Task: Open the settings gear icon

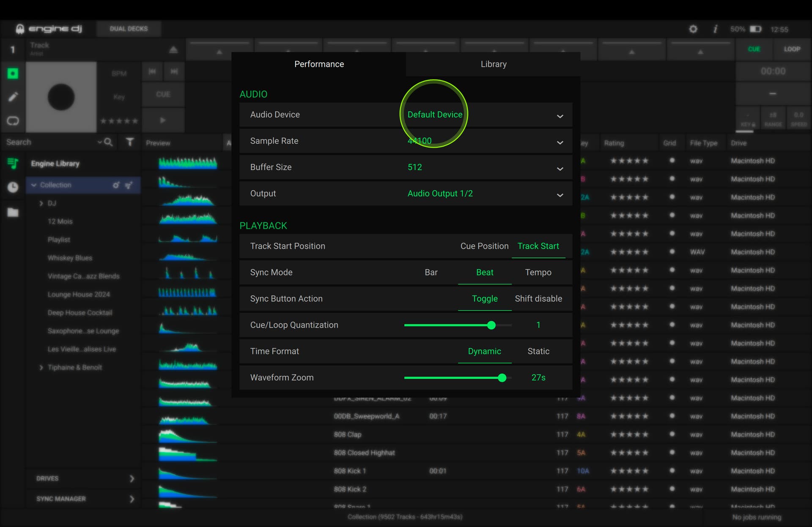Action: pyautogui.click(x=693, y=29)
